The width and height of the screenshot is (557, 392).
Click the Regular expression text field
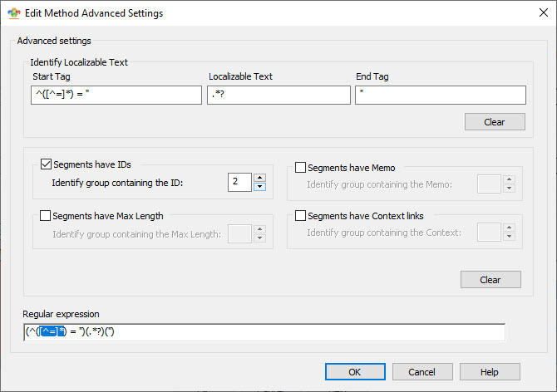click(x=264, y=332)
